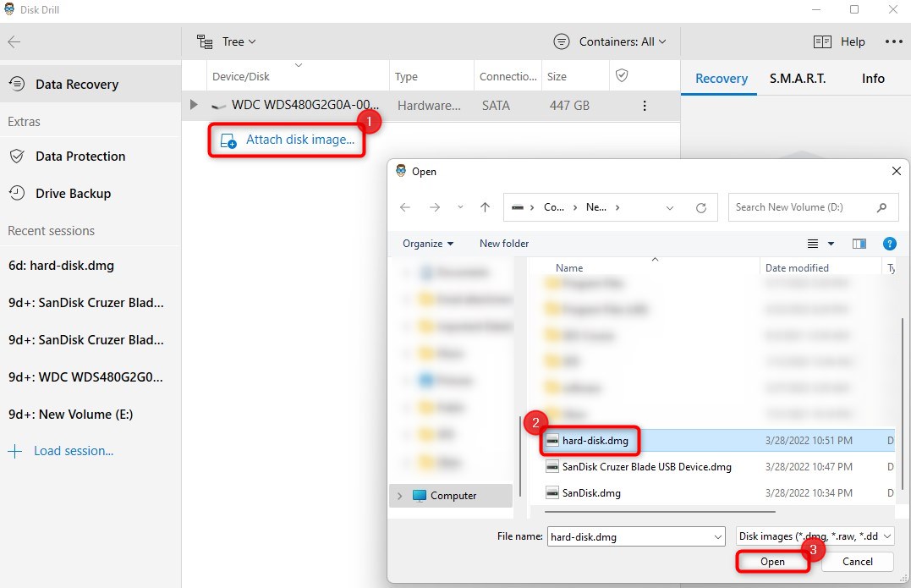Viewport: 911px width, 588px height.
Task: Open the Disk images file type dropdown
Action: tap(815, 536)
